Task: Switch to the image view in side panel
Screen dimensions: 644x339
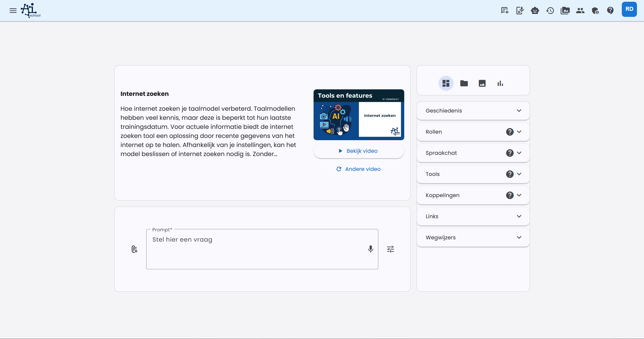Action: (x=482, y=83)
